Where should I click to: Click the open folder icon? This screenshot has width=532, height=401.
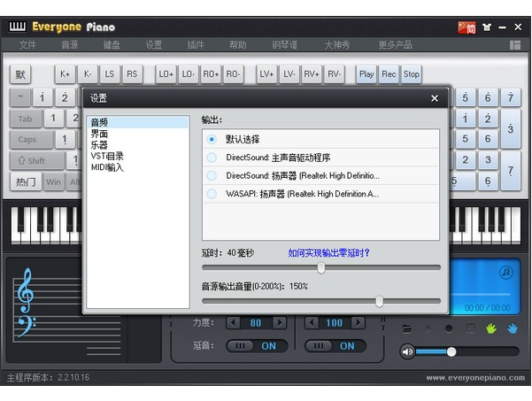pyautogui.click(x=407, y=328)
